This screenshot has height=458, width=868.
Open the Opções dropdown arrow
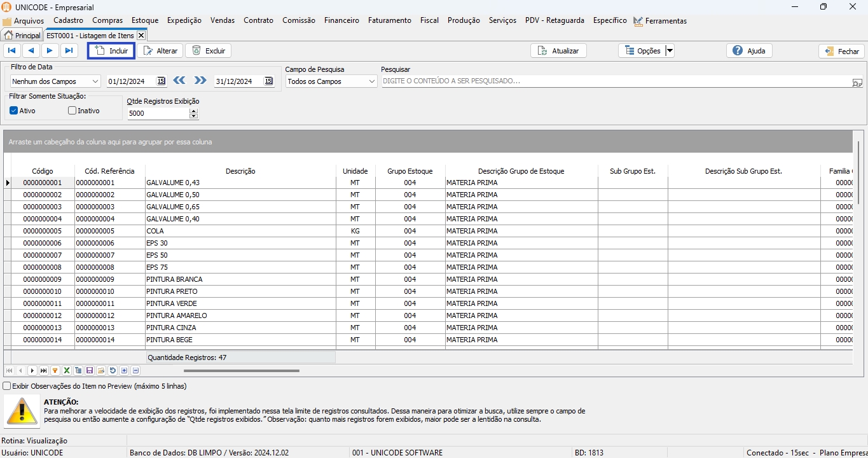coord(670,51)
